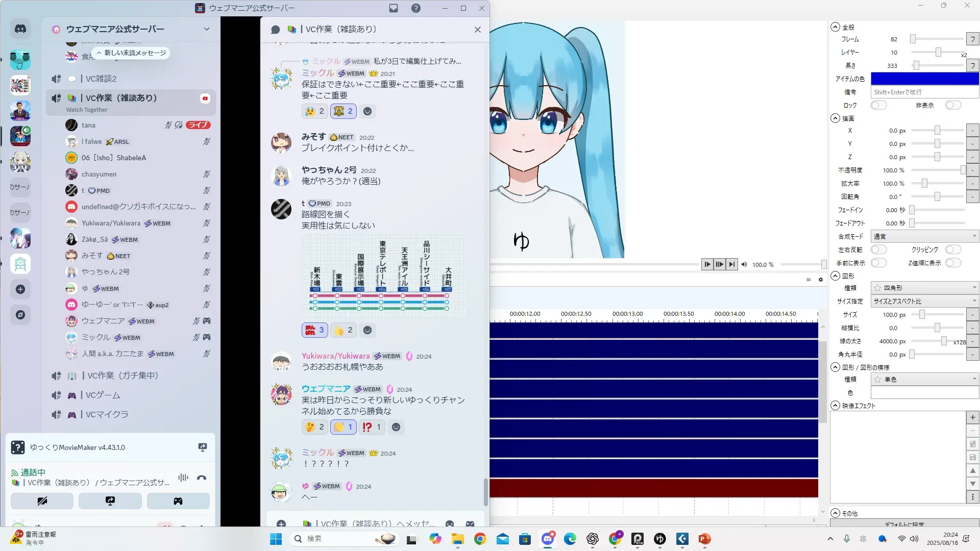Image resolution: width=980 pixels, height=551 pixels.
Task: Click the Discord help question mark icon
Action: pos(416,8)
